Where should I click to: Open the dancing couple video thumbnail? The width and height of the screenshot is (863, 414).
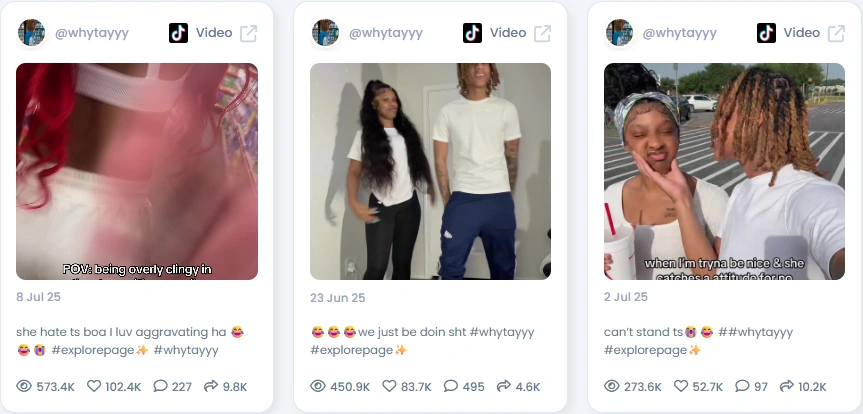coord(430,171)
